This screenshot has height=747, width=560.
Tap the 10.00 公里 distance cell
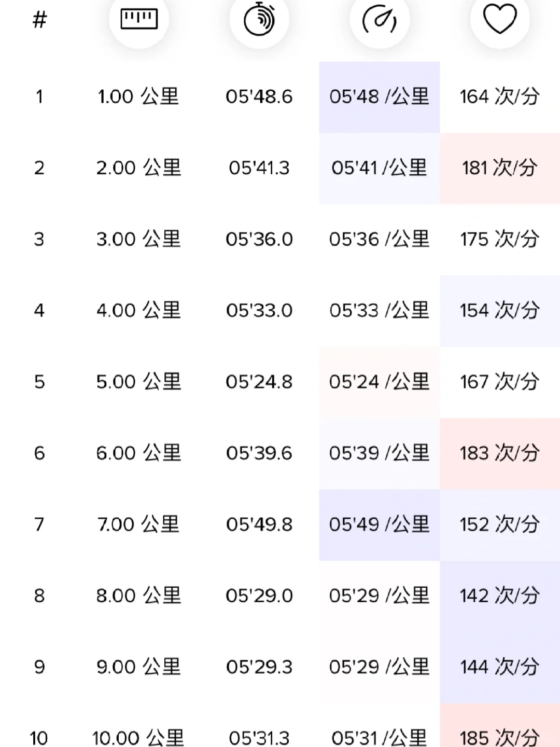(x=138, y=738)
